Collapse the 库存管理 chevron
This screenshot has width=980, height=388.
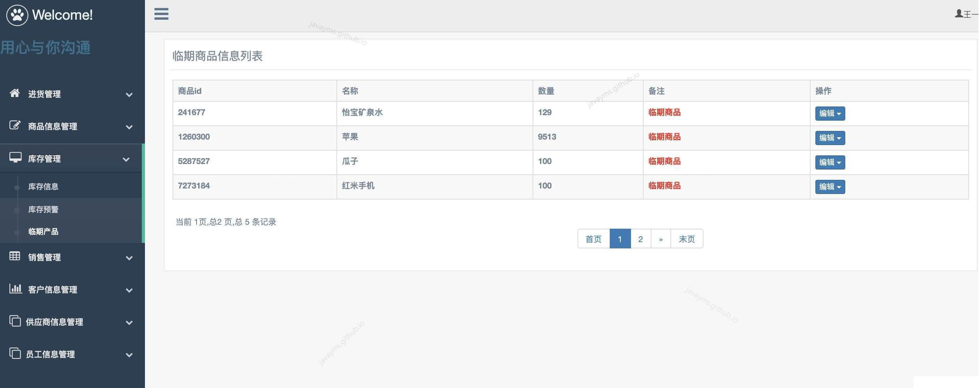click(126, 159)
